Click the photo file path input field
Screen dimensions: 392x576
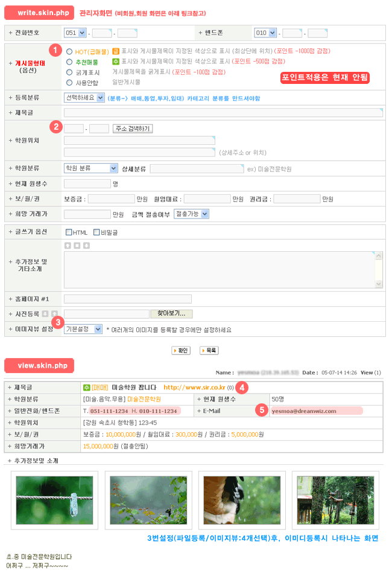click(x=106, y=314)
